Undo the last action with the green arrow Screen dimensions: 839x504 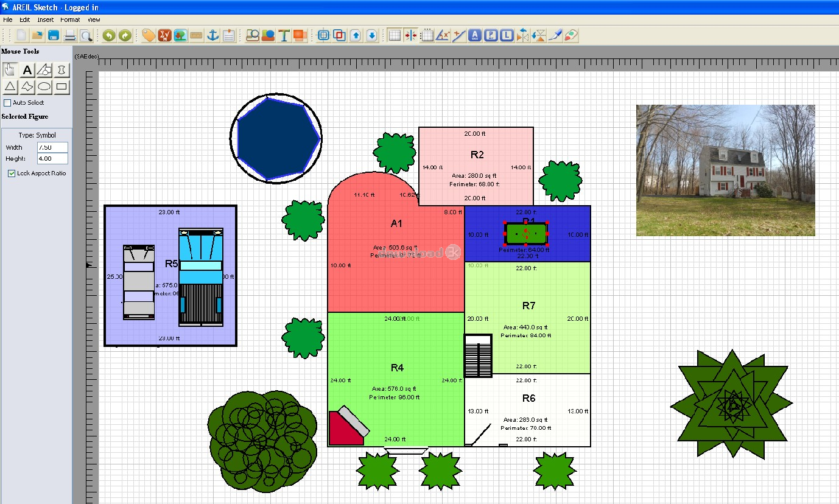point(109,35)
